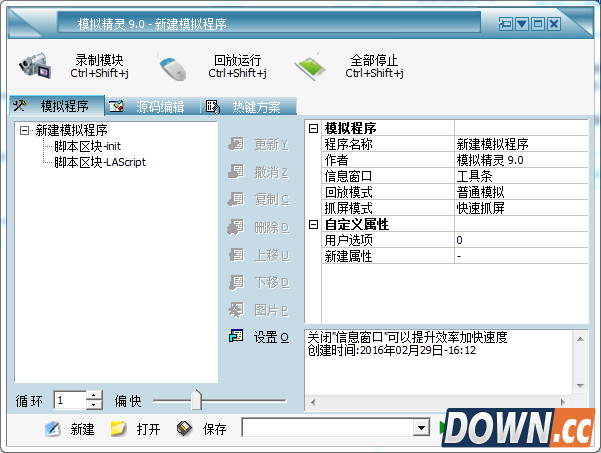Click 回放运行 Ctrl+Shift+j label
The width and height of the screenshot is (601, 453).
coord(237,66)
